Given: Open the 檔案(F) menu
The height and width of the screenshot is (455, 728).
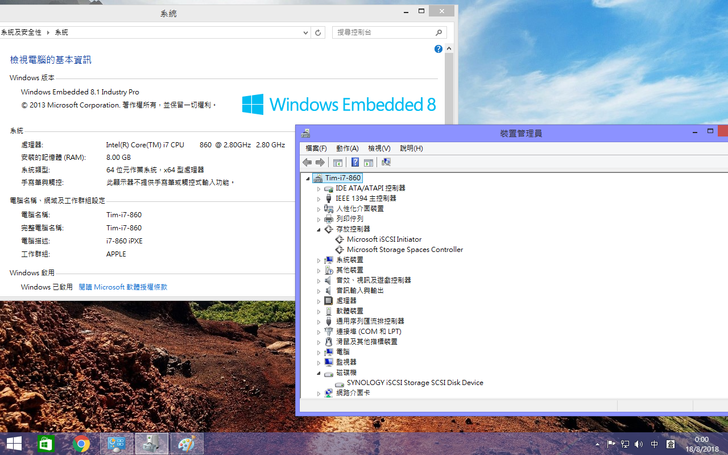Looking at the screenshot, I should pos(315,148).
